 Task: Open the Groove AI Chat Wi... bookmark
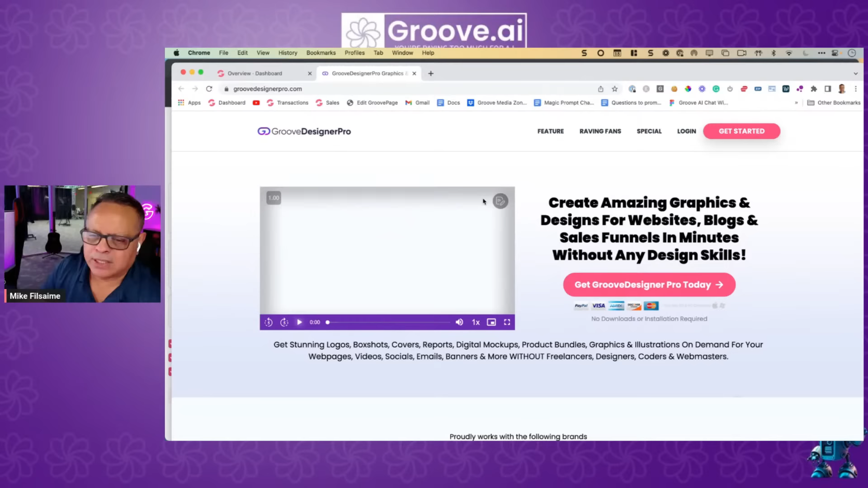698,103
